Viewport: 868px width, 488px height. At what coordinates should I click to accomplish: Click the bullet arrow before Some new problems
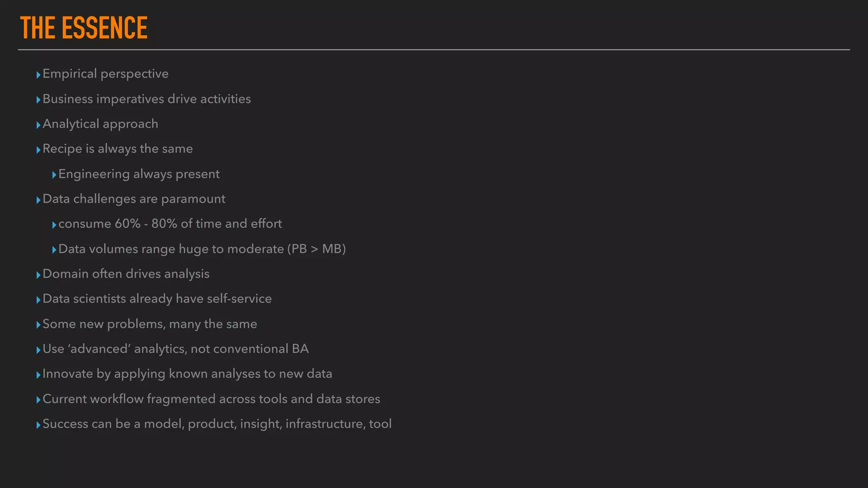39,325
